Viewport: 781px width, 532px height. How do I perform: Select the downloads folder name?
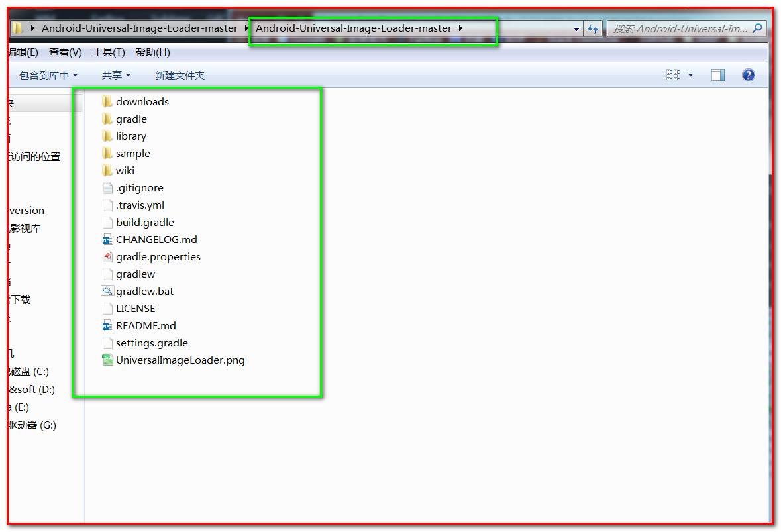[142, 102]
